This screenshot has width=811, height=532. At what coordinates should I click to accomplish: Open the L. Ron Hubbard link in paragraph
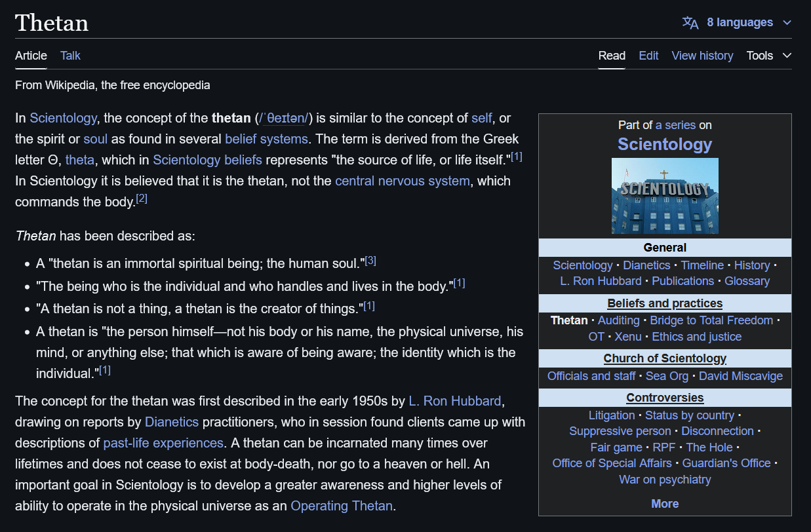[455, 401]
